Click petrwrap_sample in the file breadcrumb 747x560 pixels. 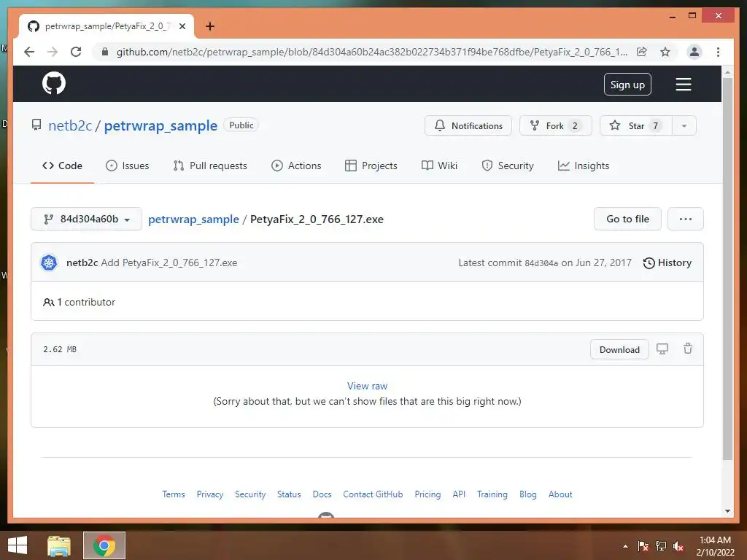tap(193, 219)
